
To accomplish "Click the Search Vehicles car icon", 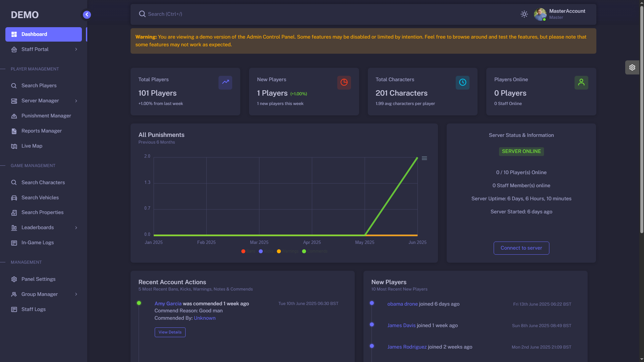I will (14, 198).
